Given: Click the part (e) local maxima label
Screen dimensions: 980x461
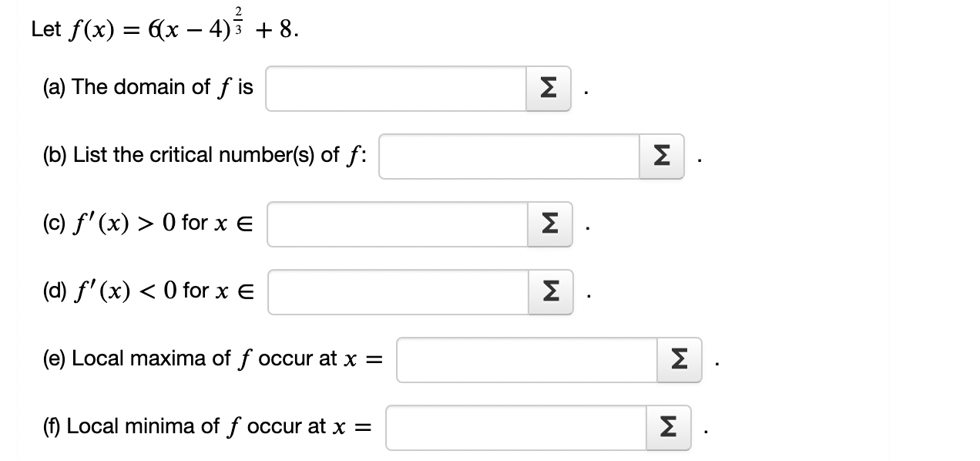Looking at the screenshot, I should 208,357.
